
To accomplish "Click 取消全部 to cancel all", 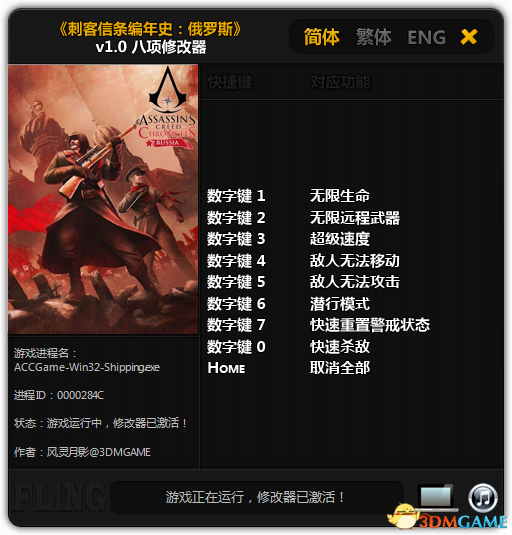I will tap(339, 368).
